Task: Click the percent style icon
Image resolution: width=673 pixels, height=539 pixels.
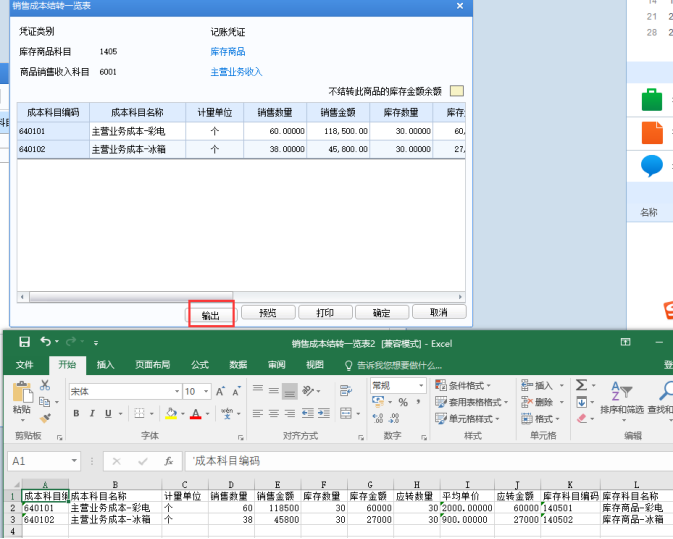Action: [403, 402]
